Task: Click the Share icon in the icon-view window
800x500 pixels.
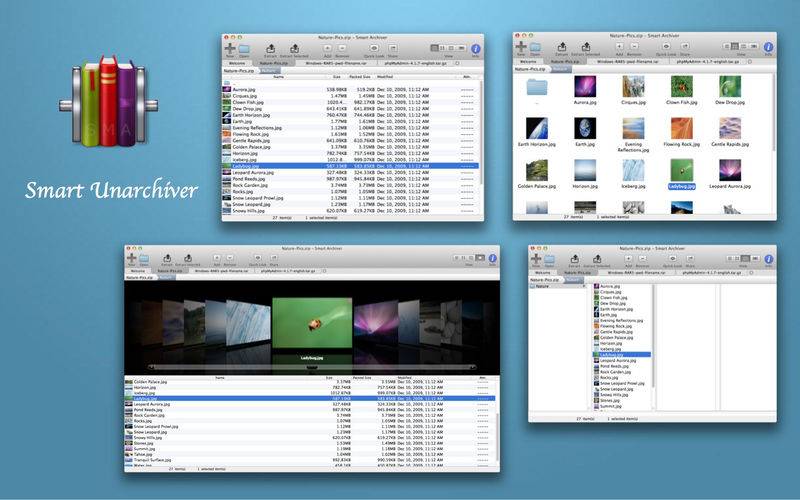Action: coord(685,46)
